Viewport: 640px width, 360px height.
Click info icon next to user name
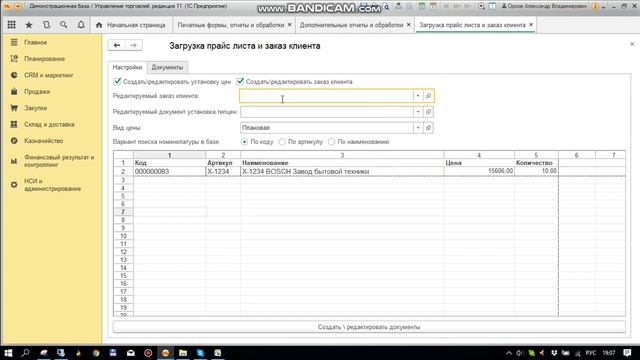point(595,6)
